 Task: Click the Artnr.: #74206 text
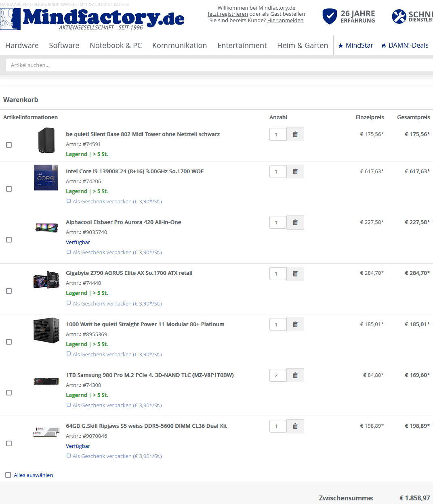(84, 181)
